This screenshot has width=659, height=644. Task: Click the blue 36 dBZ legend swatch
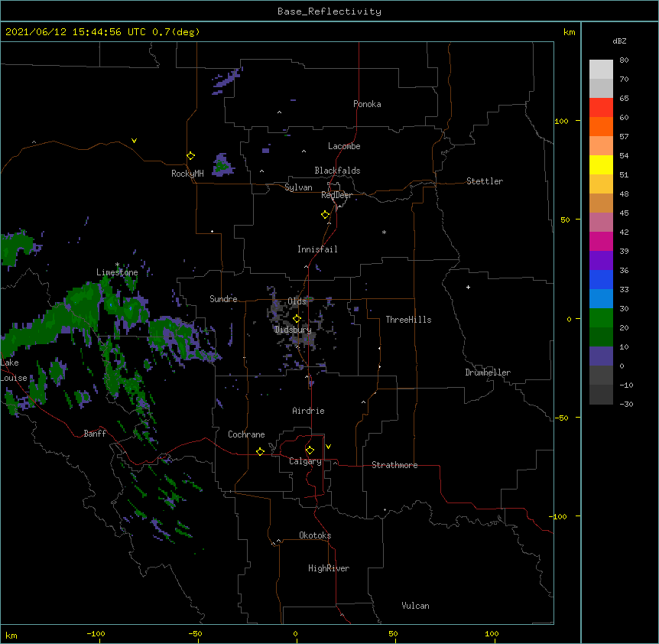(x=601, y=279)
